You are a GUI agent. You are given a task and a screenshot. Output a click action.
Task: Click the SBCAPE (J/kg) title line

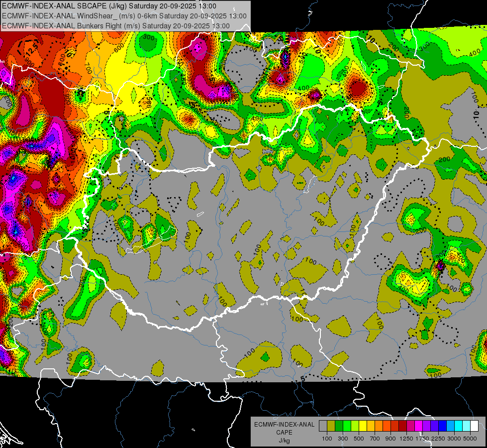coord(109,6)
